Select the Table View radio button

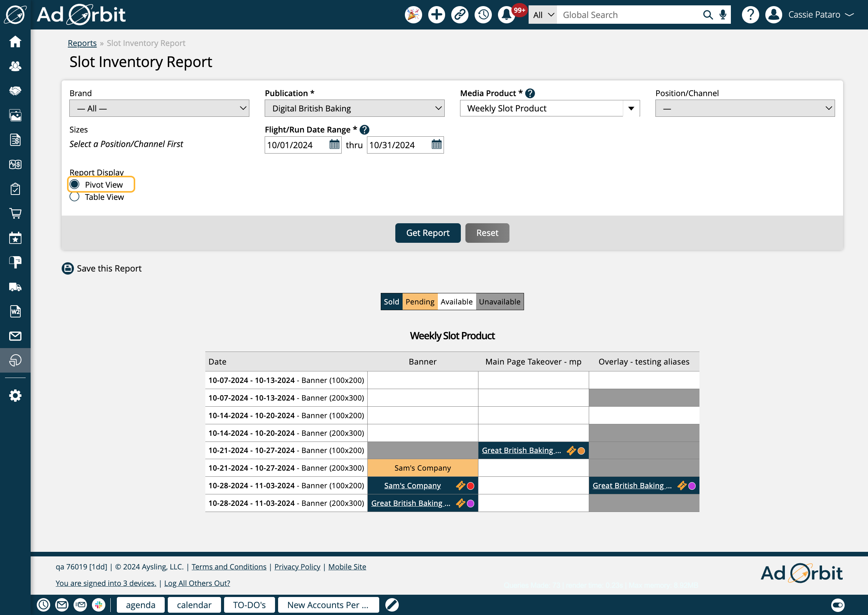coord(74,197)
